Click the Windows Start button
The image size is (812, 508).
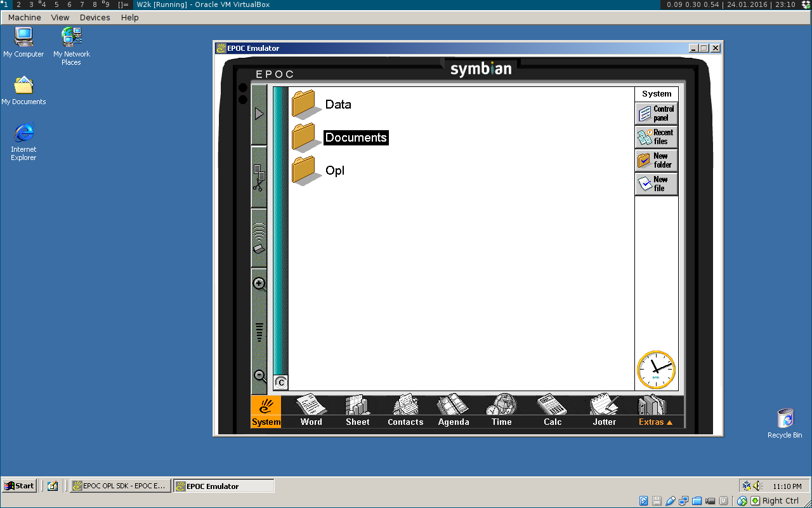coord(20,486)
